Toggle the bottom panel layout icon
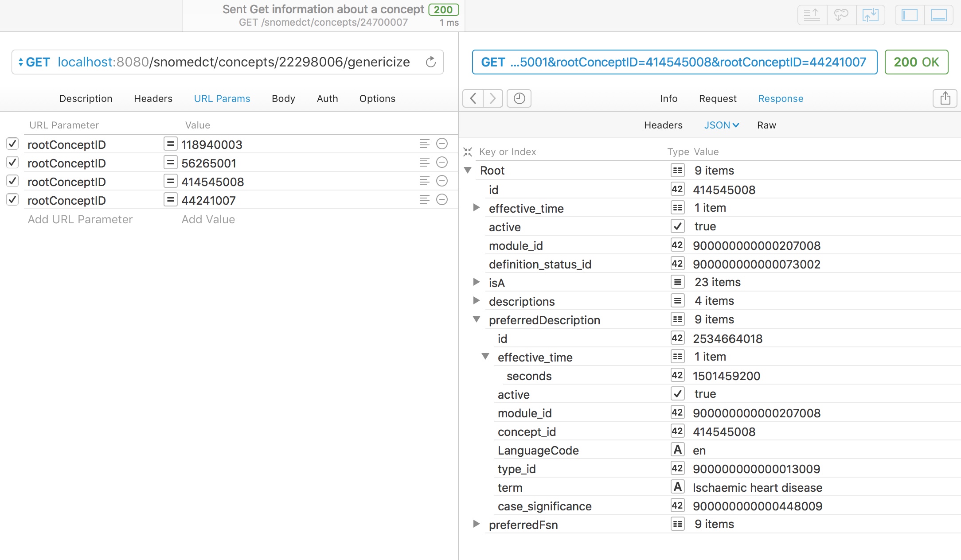Image resolution: width=961 pixels, height=560 pixels. [938, 16]
